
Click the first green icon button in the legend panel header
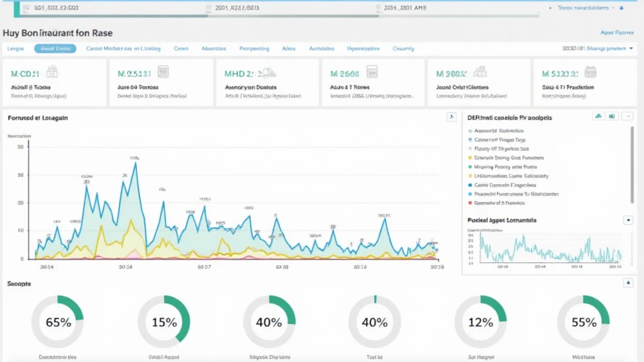(x=599, y=116)
